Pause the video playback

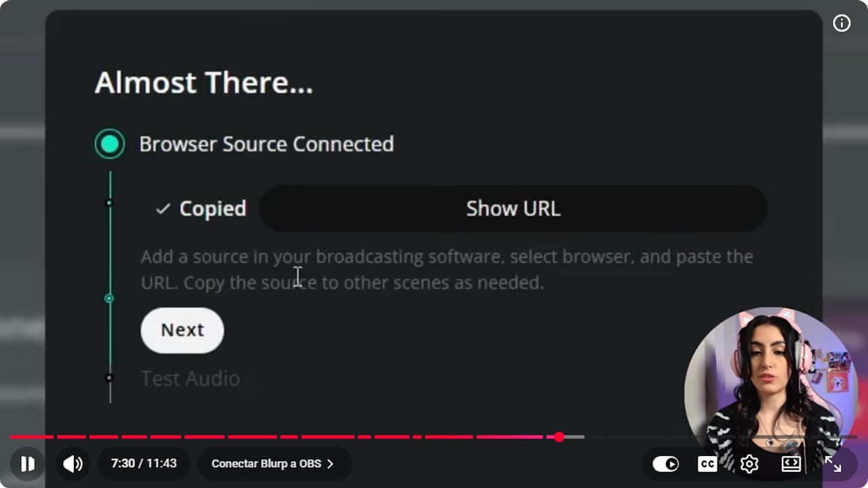point(27,464)
